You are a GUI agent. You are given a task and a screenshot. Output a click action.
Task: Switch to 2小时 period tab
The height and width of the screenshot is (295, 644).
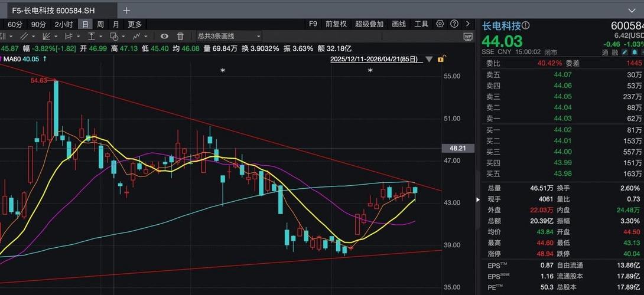pos(64,24)
